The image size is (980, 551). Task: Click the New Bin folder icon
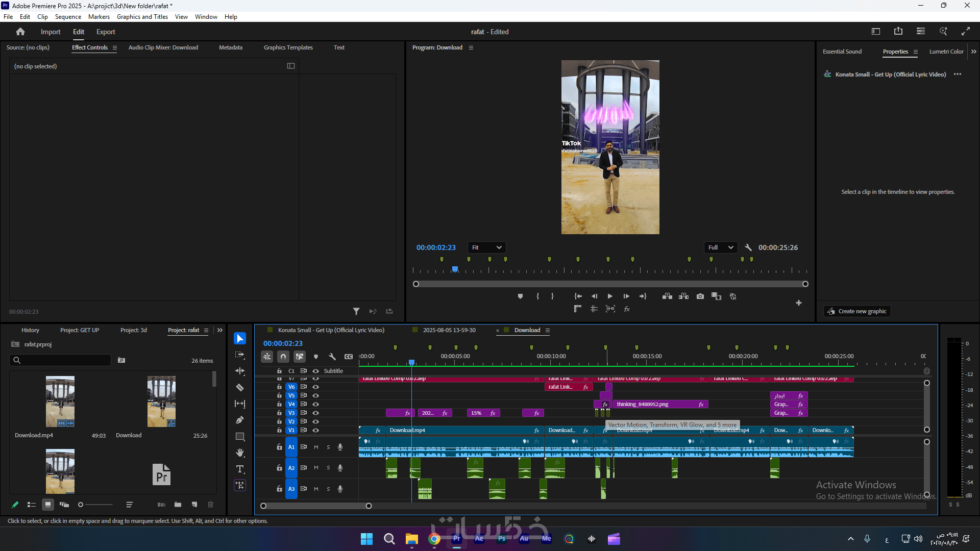point(178,505)
